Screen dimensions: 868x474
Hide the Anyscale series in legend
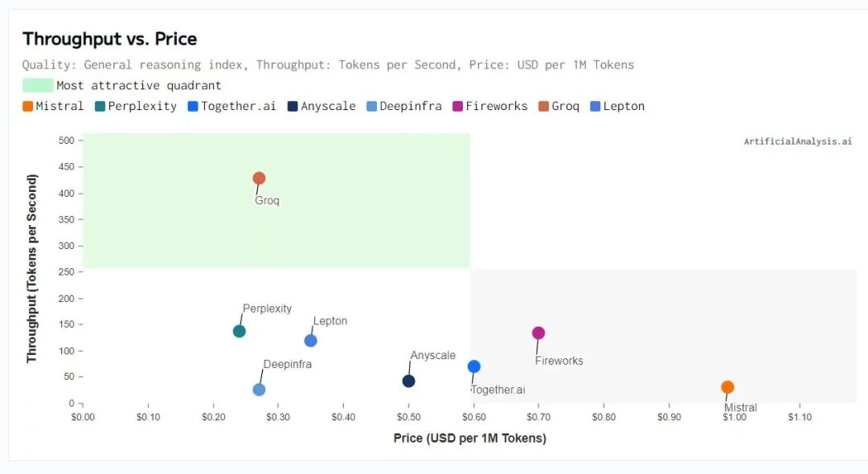click(x=321, y=106)
